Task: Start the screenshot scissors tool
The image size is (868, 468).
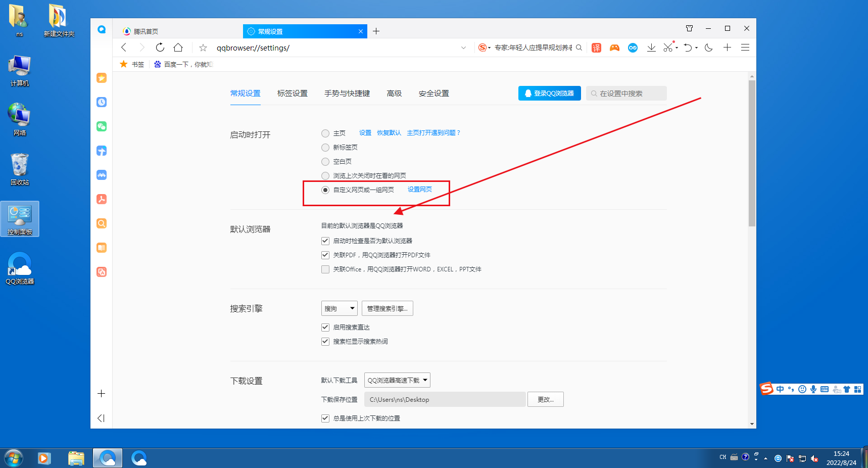Action: coord(668,48)
